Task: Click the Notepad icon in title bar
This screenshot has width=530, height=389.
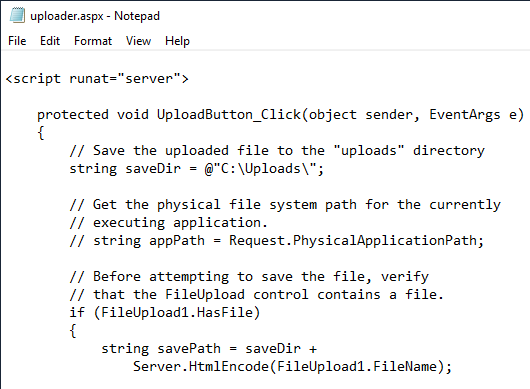Action: [x=17, y=16]
